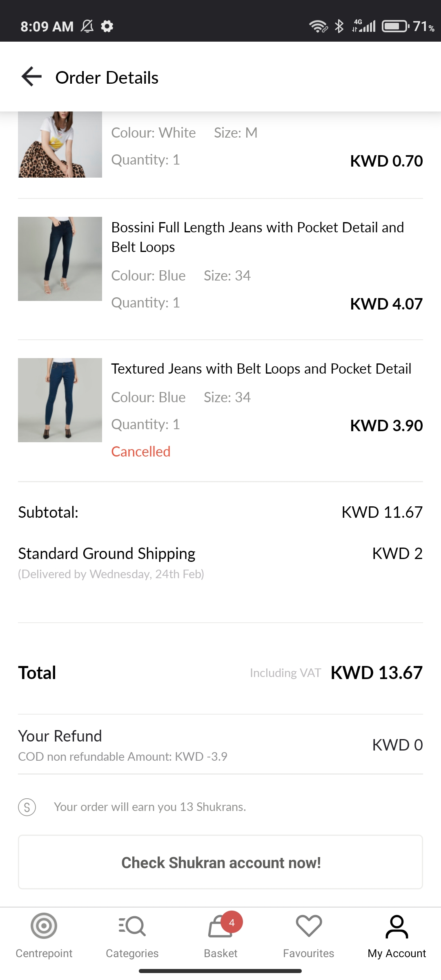This screenshot has width=441, height=980.
Task: Tap the Order Details page title
Action: click(x=107, y=78)
